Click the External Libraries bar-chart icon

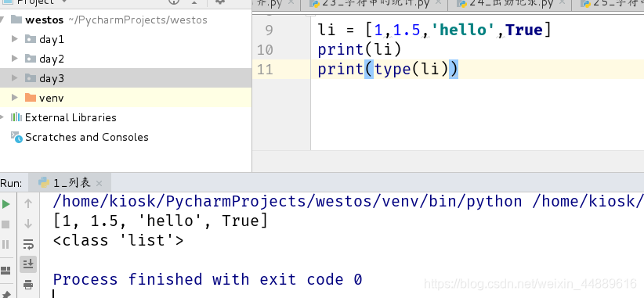16,117
